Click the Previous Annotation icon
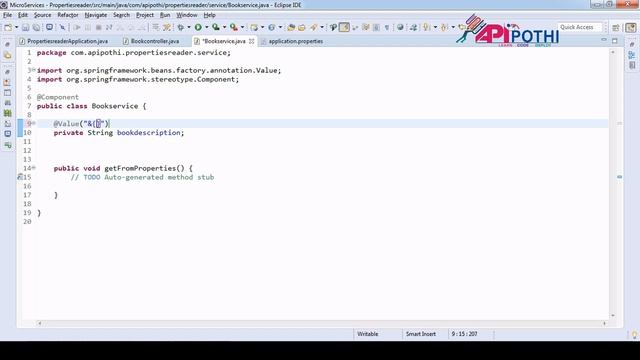 point(444,27)
